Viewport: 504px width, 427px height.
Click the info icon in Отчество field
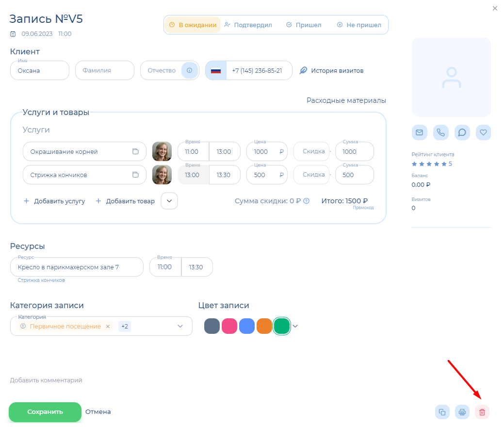click(x=190, y=70)
